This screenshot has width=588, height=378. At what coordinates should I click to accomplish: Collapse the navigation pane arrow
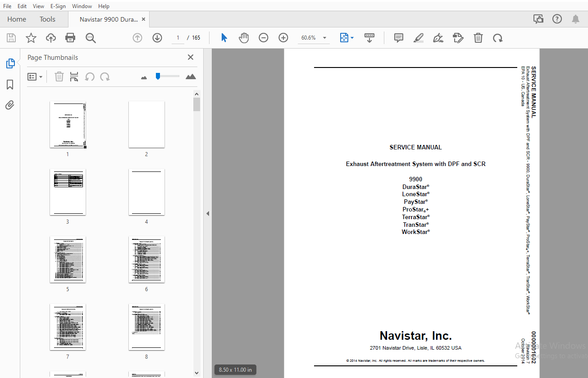[x=208, y=213]
